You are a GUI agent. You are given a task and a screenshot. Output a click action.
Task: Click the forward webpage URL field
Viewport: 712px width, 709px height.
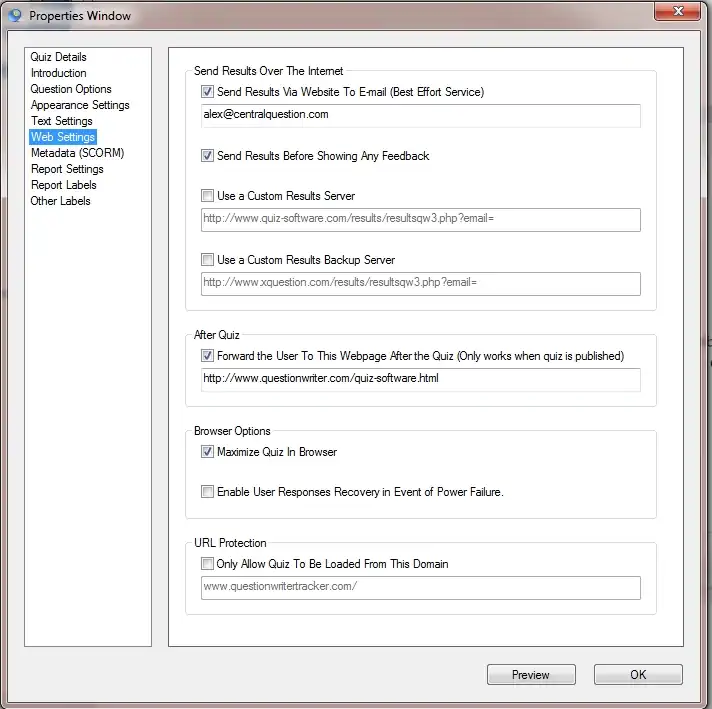[x=420, y=379]
